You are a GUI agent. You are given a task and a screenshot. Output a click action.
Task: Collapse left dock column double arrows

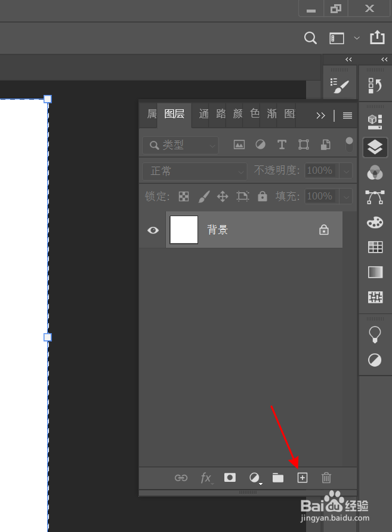tap(348, 59)
